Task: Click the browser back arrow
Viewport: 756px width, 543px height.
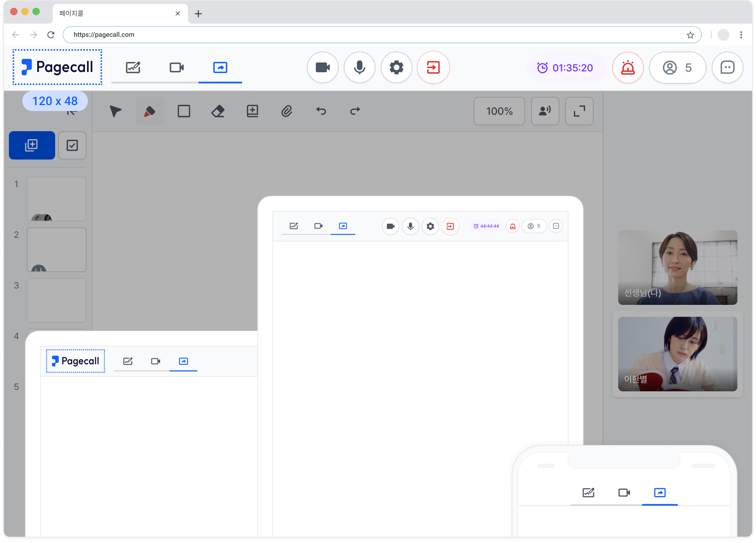Action: click(16, 35)
